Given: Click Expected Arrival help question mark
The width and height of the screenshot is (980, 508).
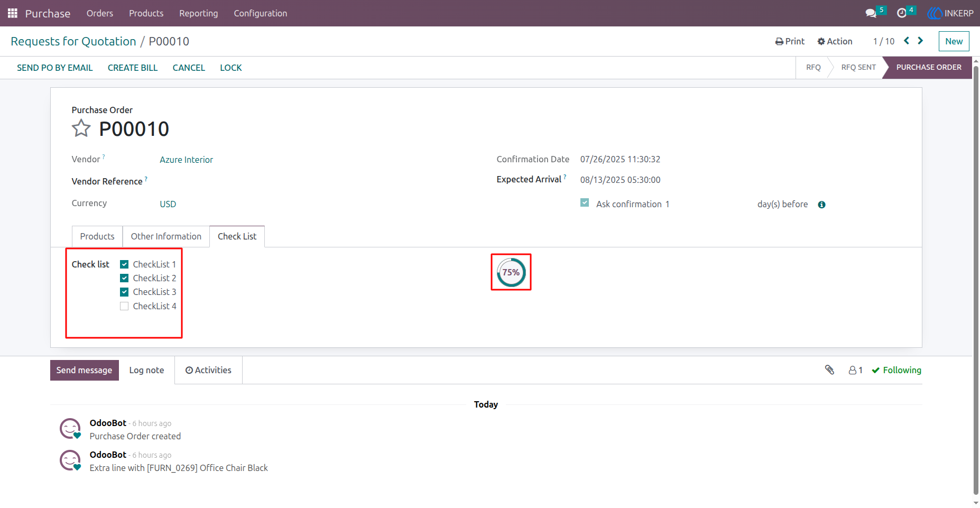Looking at the screenshot, I should click(x=565, y=177).
